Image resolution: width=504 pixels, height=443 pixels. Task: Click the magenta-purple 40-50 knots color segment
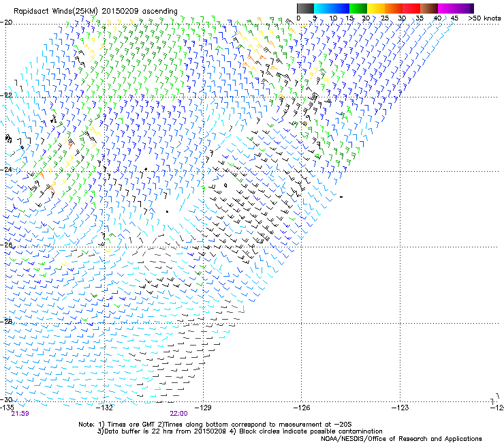(456, 8)
